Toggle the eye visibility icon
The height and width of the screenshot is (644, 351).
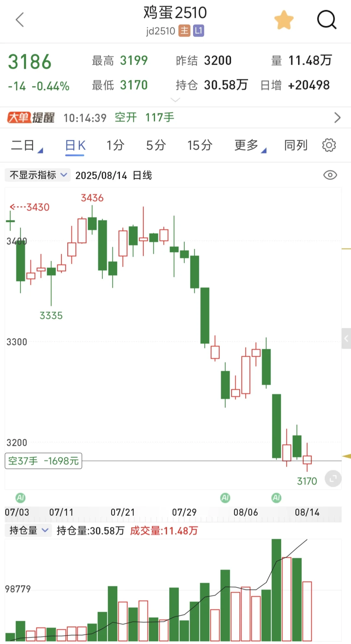(330, 175)
